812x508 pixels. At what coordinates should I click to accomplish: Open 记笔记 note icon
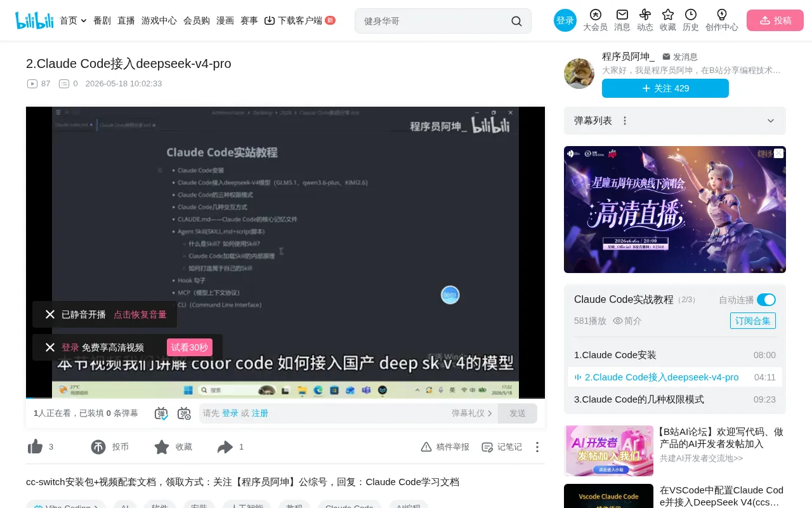pos(487,447)
